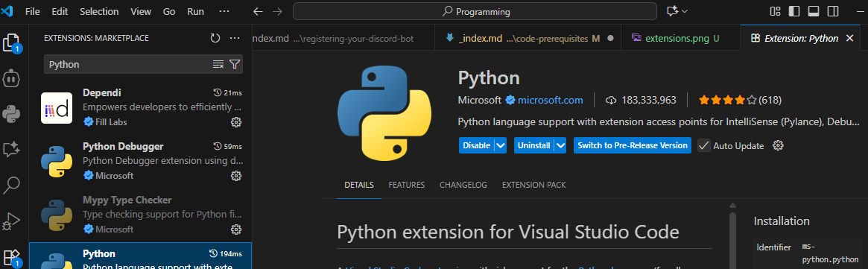
Task: Select the Dependi extension in the list
Action: pos(140,108)
